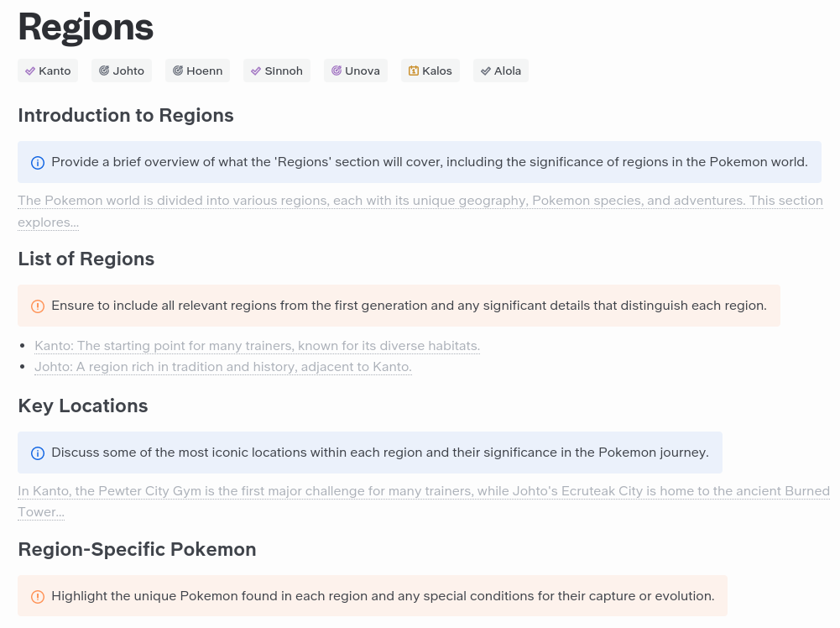840x628 pixels.
Task: Click the Key Locations heading
Action: 82,406
